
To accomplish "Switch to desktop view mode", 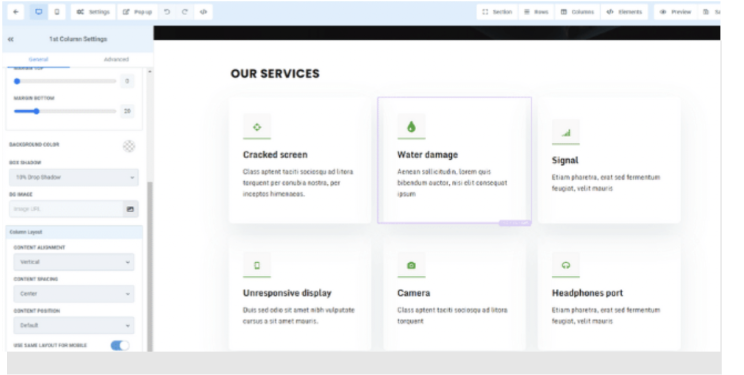I will (x=38, y=12).
